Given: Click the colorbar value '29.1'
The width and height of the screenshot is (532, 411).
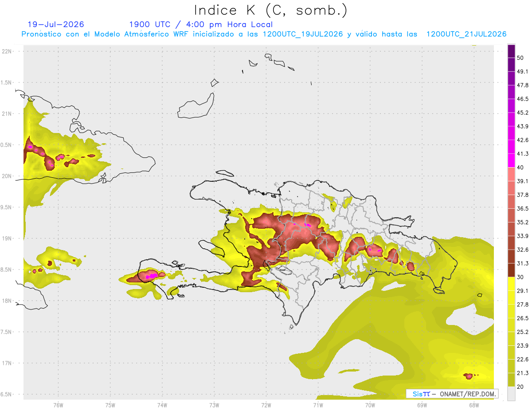Looking at the screenshot, I should pyautogui.click(x=523, y=291).
